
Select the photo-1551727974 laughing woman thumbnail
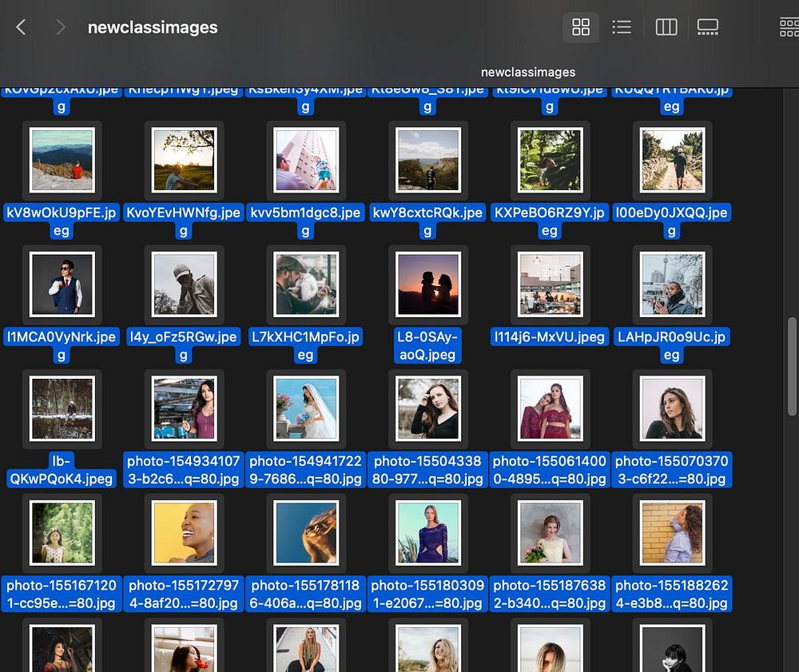[x=184, y=532]
